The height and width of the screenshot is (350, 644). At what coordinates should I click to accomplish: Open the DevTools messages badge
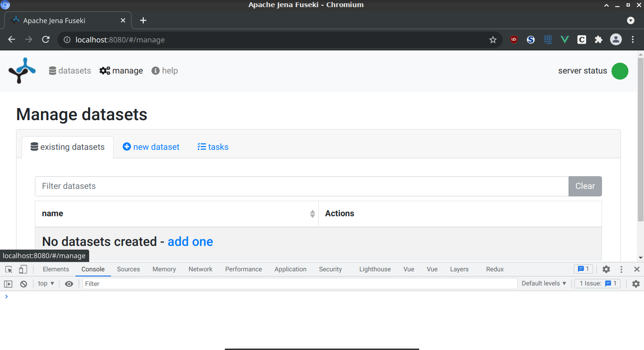583,269
